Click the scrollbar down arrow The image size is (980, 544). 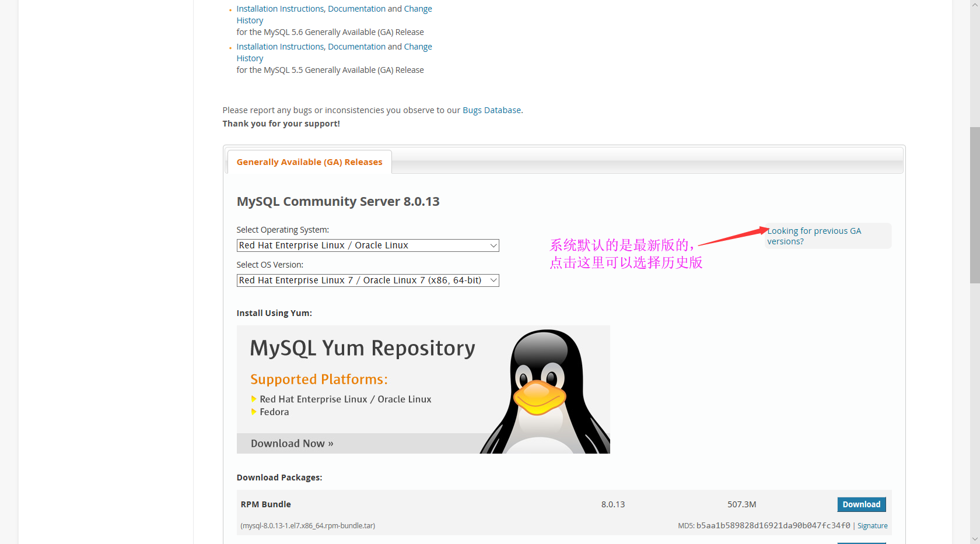[x=975, y=539]
